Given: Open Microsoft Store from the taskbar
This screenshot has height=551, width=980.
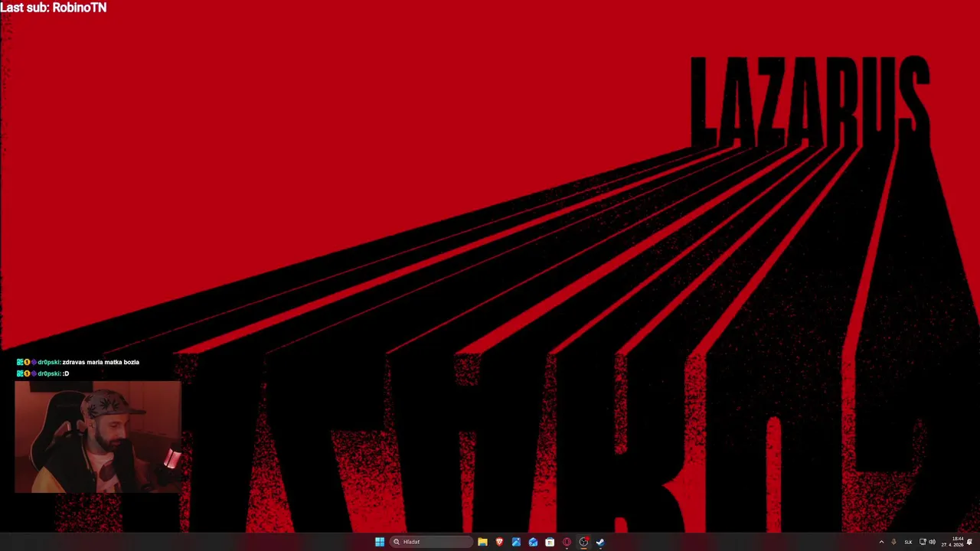Looking at the screenshot, I should point(550,542).
